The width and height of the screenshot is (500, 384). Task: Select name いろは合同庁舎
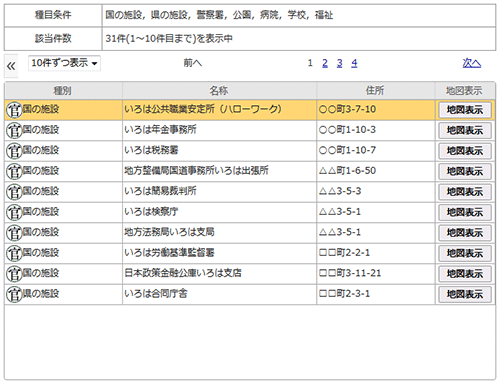[x=156, y=294]
